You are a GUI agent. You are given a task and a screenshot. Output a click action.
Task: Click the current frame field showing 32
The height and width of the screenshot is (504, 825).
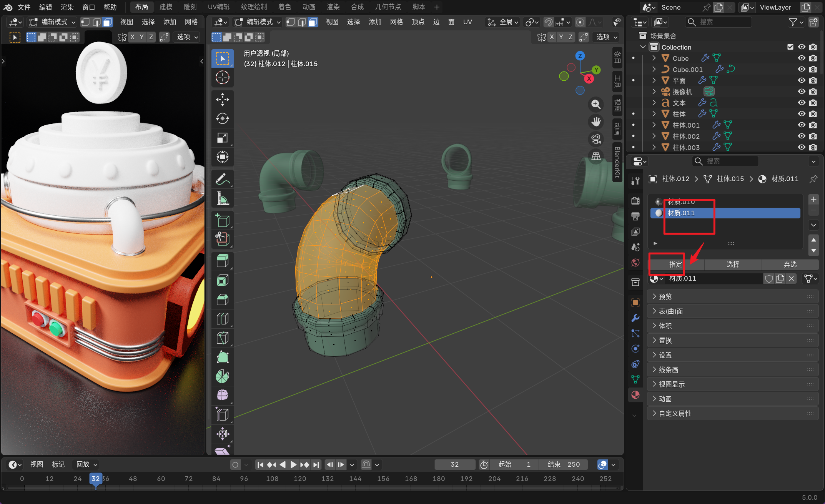click(454, 464)
